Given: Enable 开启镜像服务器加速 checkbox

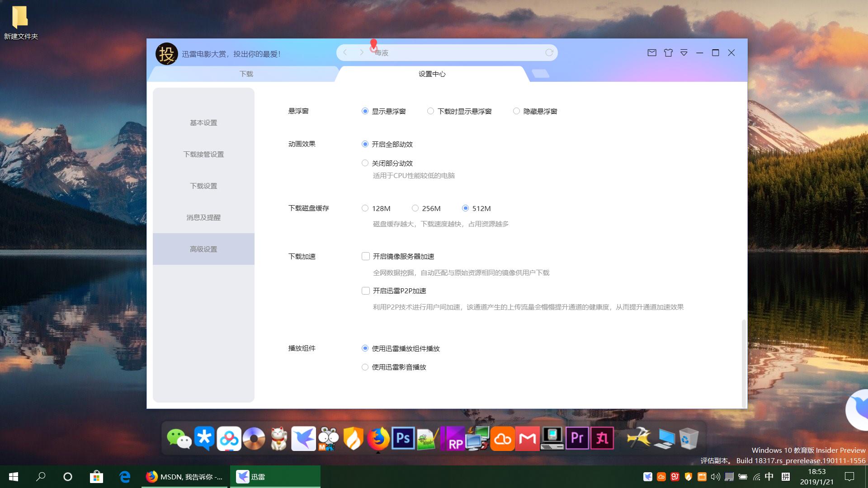Looking at the screenshot, I should (365, 256).
